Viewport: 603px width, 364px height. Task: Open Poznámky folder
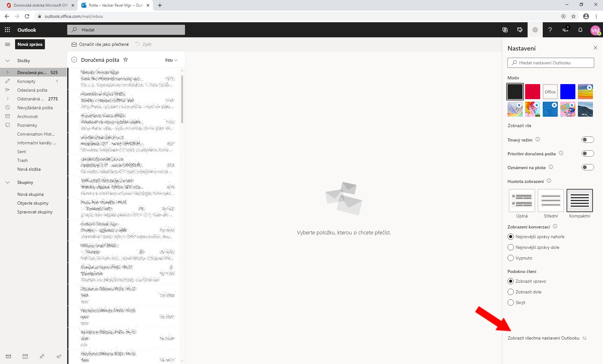click(33, 125)
